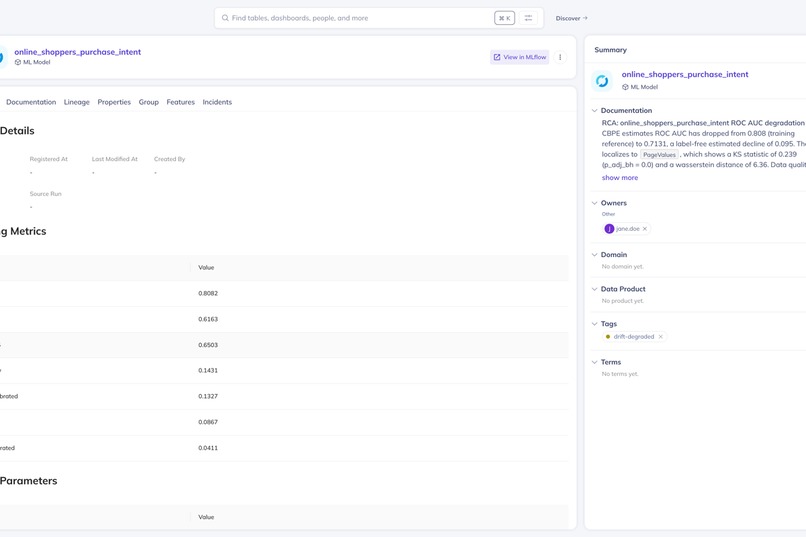Collapse the Documentation section chevron
This screenshot has width=806, height=537.
[x=594, y=110]
